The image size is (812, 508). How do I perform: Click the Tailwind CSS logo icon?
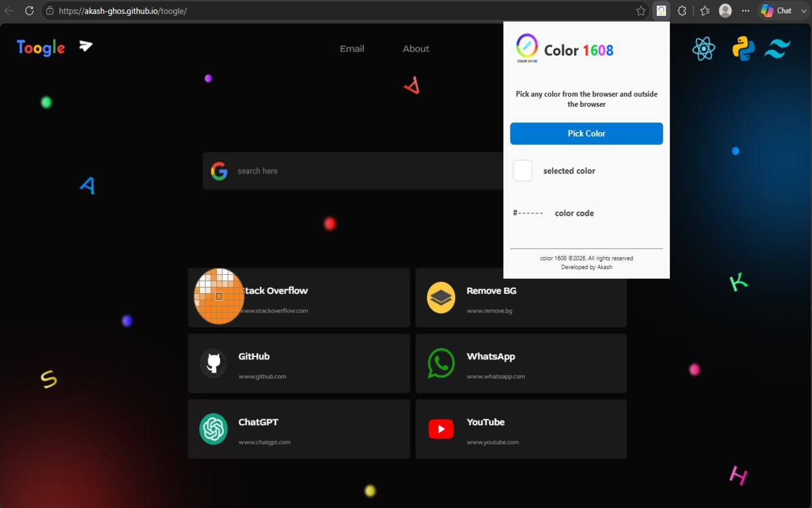tap(778, 49)
